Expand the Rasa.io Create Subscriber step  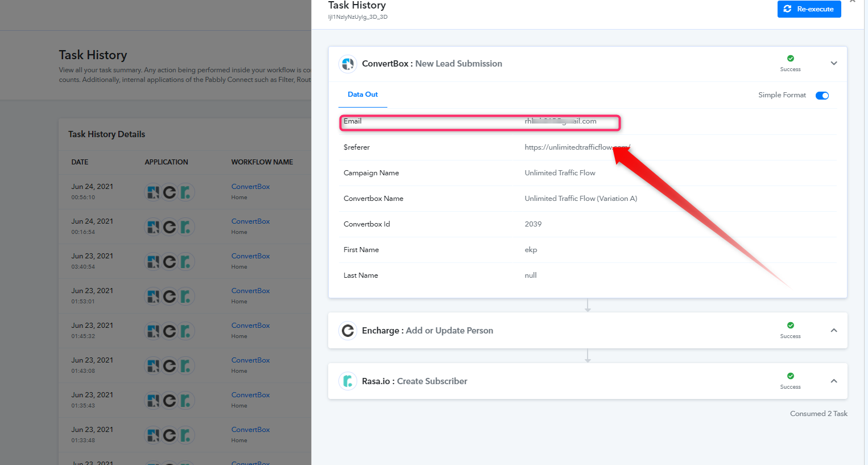(x=834, y=381)
